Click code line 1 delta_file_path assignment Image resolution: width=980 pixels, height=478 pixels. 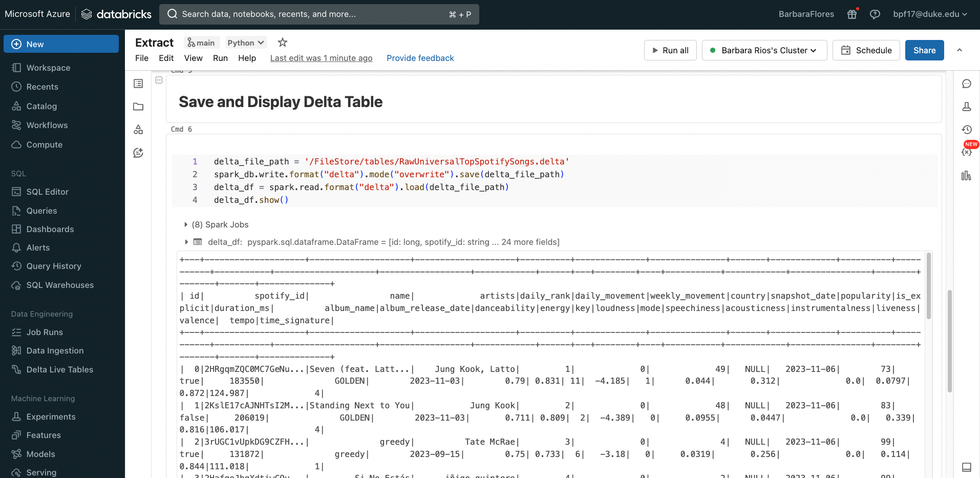click(391, 161)
